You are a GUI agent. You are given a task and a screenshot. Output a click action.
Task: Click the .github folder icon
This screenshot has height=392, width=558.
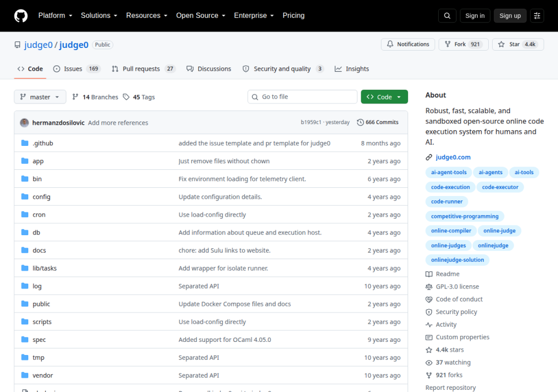25,143
